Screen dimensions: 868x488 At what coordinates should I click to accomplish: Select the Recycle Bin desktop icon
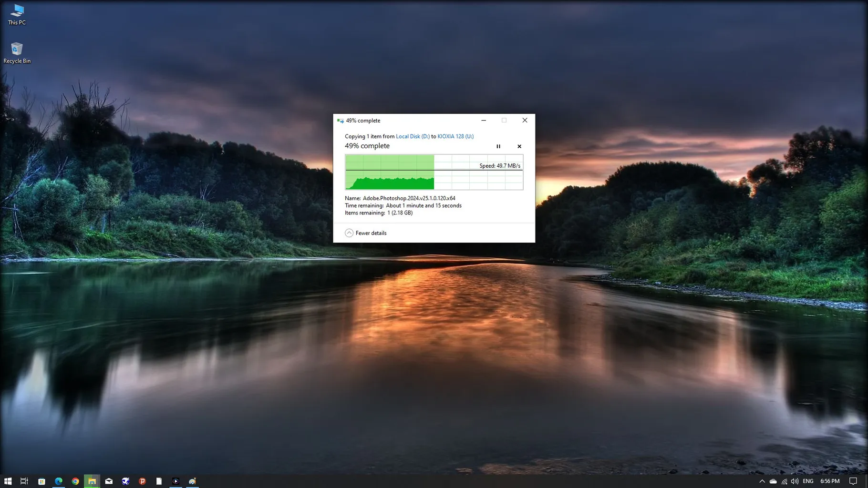[x=17, y=52]
